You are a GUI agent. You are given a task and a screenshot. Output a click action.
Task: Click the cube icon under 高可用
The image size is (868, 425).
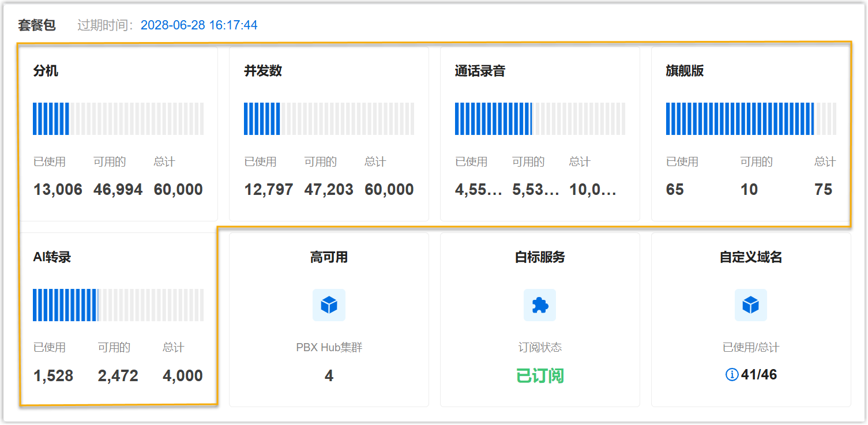click(329, 305)
